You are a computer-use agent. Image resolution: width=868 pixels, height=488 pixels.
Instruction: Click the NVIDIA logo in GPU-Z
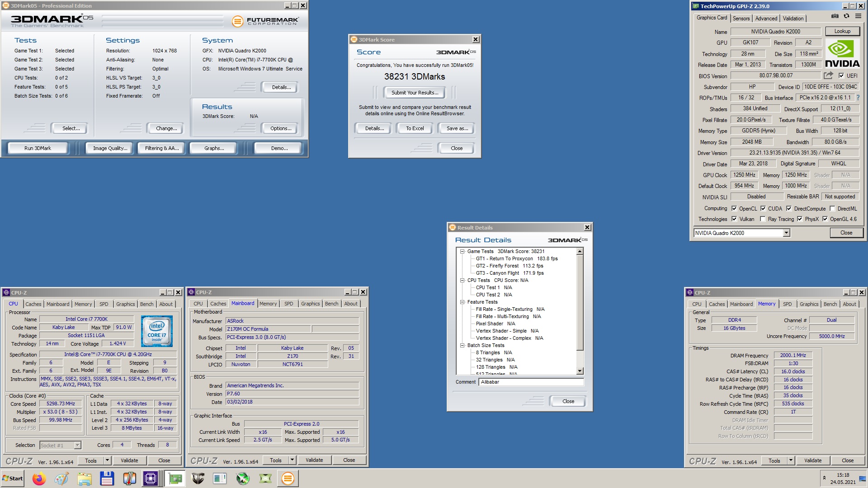point(842,53)
